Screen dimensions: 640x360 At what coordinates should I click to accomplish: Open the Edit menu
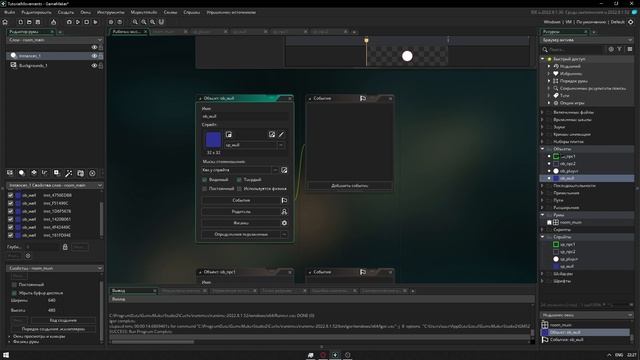pos(36,12)
